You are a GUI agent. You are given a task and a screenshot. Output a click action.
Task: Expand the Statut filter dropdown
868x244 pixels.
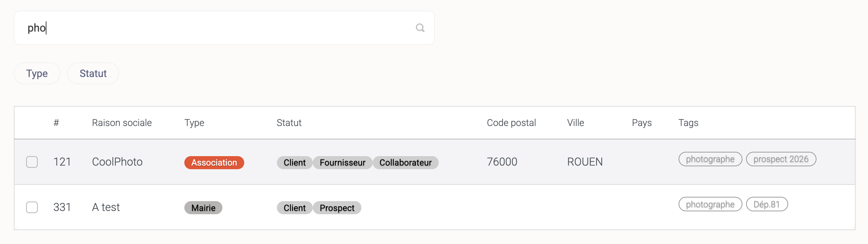pos(93,73)
